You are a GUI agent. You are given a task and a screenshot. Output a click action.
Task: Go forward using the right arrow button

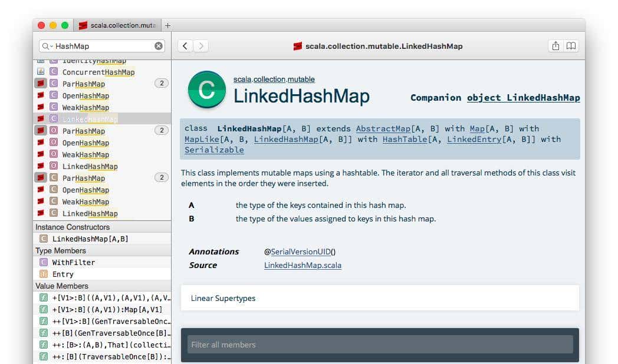click(201, 46)
